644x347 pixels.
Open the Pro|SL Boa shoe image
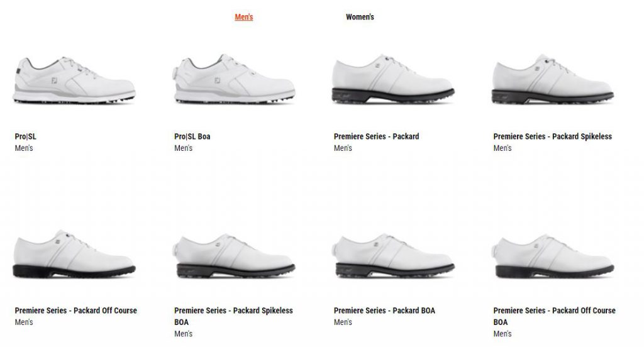(x=234, y=79)
